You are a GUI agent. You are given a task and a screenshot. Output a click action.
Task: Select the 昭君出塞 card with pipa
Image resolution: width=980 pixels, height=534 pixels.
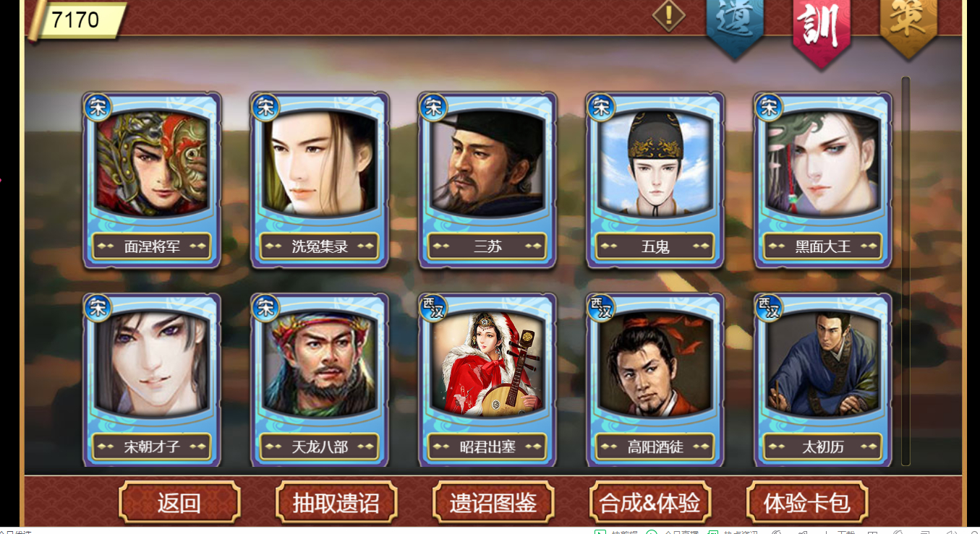pos(487,380)
